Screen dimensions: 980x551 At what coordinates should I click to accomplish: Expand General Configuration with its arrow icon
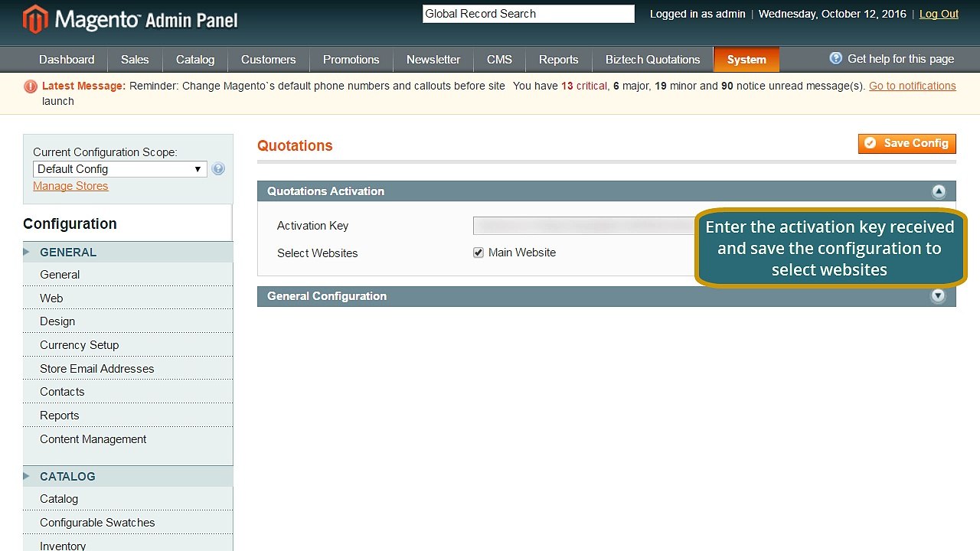(938, 296)
